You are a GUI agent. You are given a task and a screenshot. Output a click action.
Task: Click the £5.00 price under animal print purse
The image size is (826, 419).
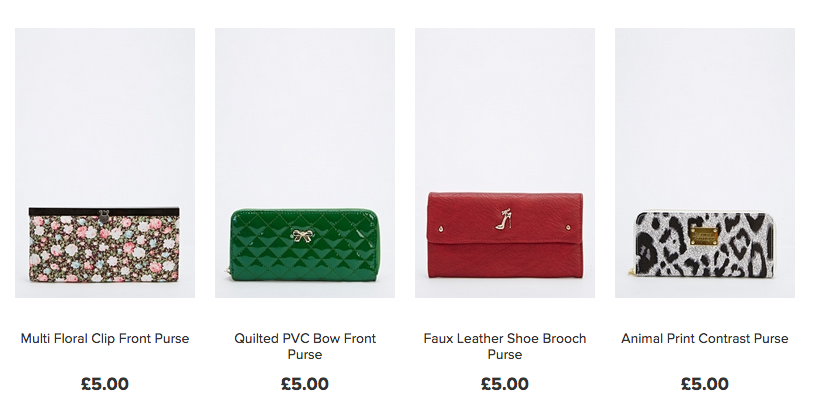[705, 384]
